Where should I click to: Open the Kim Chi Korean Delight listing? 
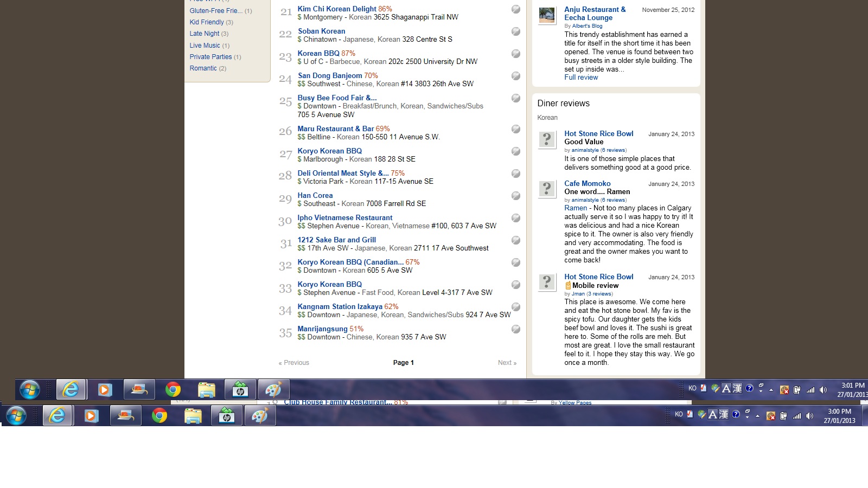click(337, 9)
